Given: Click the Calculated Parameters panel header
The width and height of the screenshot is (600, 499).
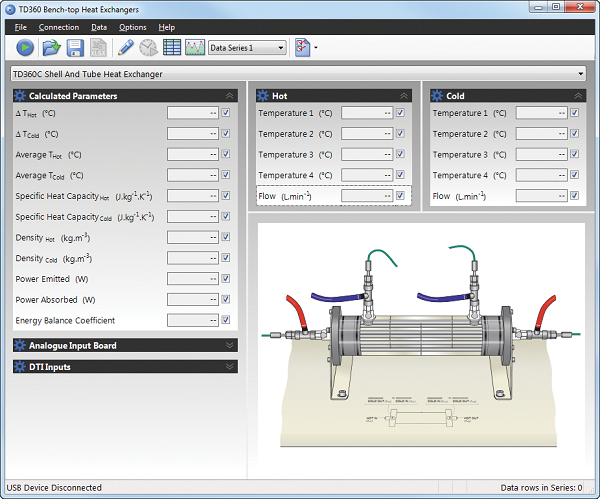Looking at the screenshot, I should [125, 96].
